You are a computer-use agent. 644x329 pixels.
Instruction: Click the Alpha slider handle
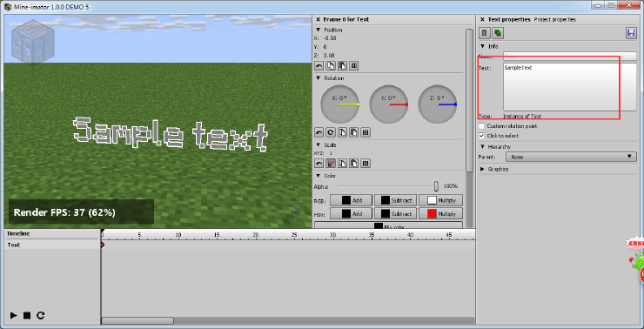tap(436, 186)
